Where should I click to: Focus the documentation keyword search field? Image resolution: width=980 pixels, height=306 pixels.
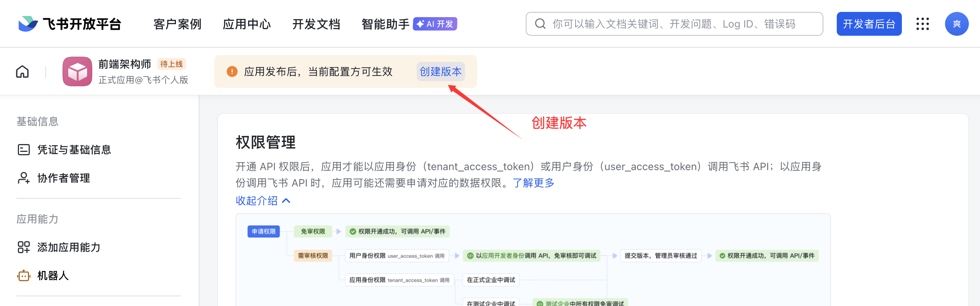674,24
